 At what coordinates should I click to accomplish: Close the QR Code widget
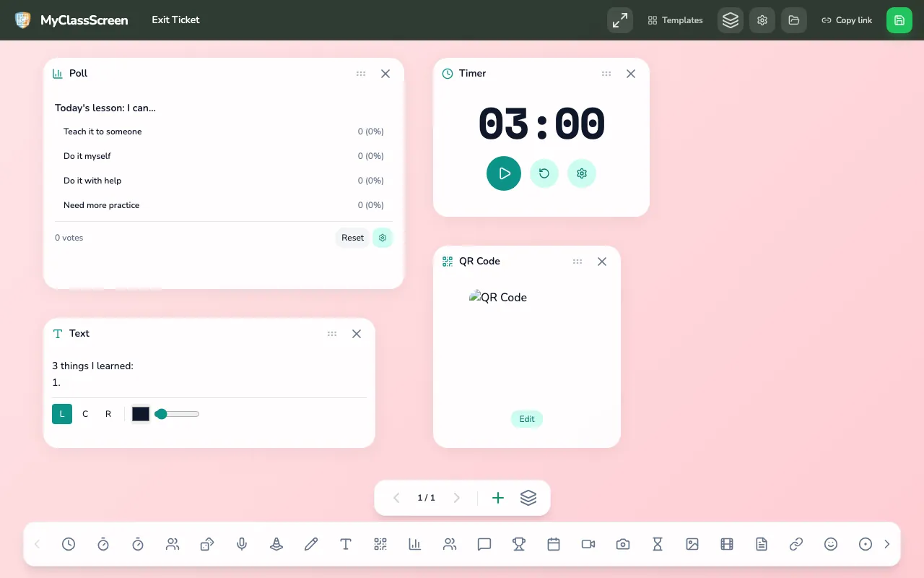(602, 262)
